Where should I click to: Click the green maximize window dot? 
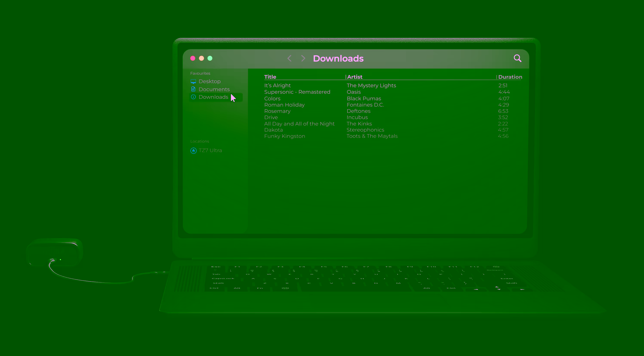click(210, 58)
